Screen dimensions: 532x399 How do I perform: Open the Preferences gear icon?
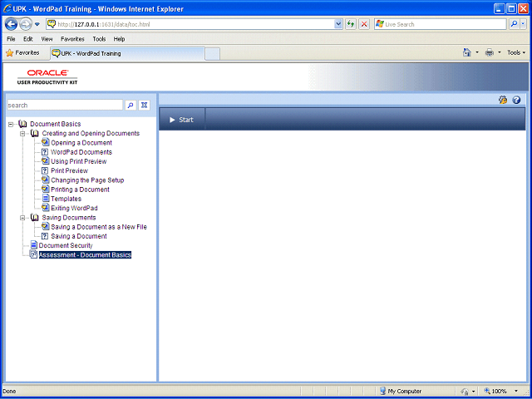(x=503, y=100)
